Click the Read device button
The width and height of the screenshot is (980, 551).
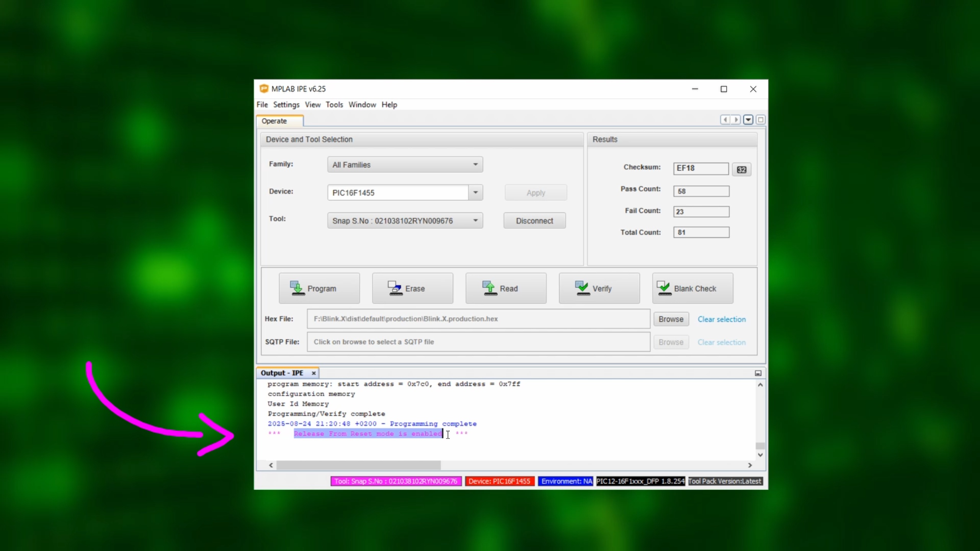(506, 288)
